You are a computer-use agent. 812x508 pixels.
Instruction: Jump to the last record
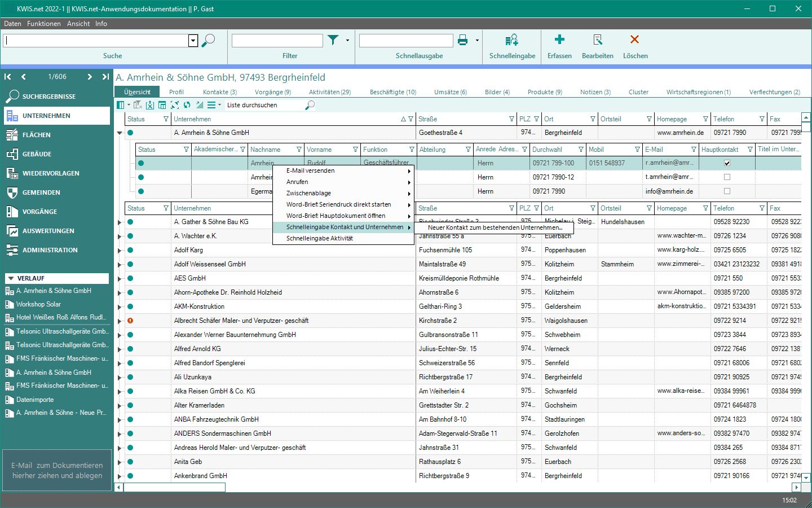point(105,77)
